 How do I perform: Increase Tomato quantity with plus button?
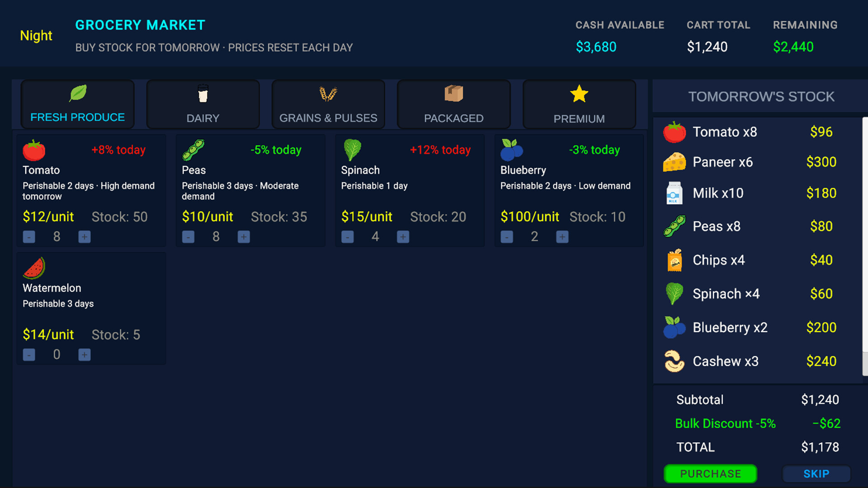point(84,236)
